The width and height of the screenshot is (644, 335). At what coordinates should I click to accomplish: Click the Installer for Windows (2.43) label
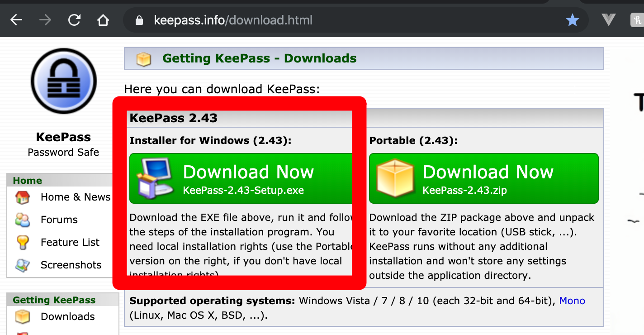[x=210, y=141]
